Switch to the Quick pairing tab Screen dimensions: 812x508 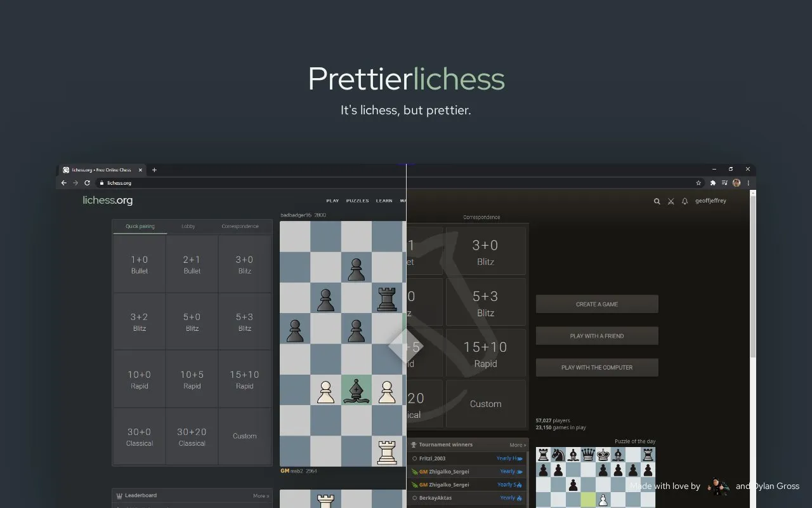(x=140, y=226)
